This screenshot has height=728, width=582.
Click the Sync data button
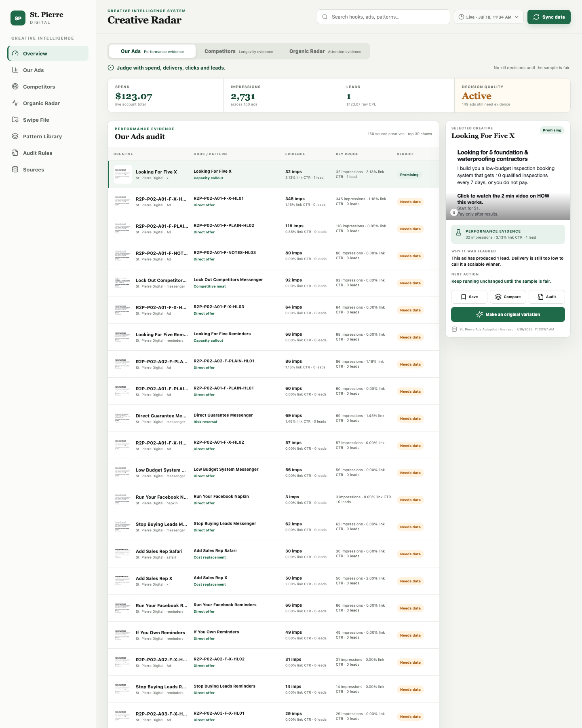coord(549,17)
